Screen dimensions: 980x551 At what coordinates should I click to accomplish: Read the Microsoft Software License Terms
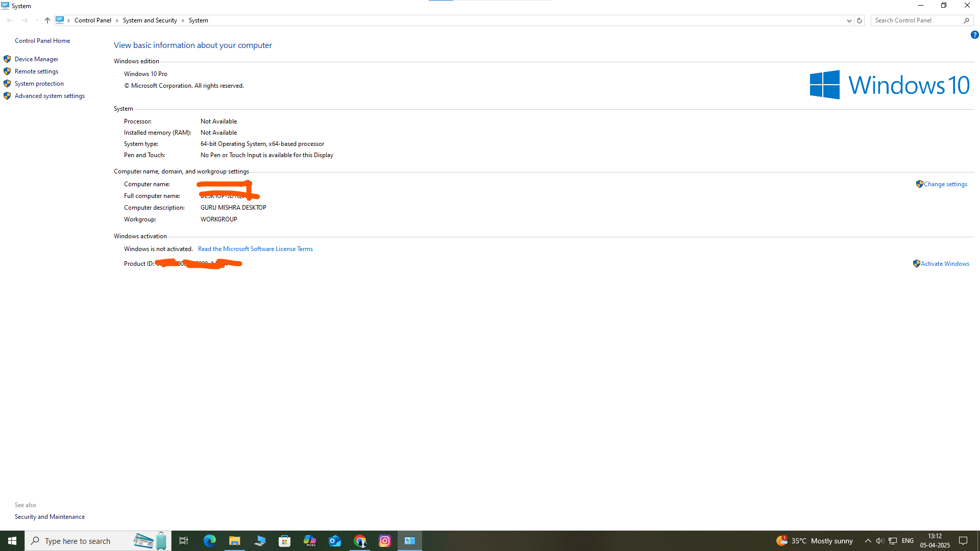click(255, 249)
